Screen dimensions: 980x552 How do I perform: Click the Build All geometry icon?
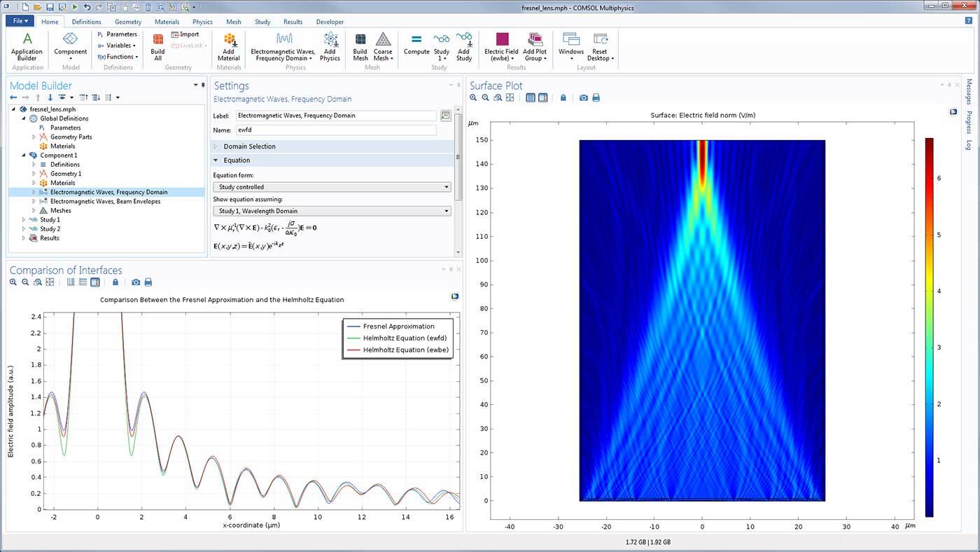(157, 43)
